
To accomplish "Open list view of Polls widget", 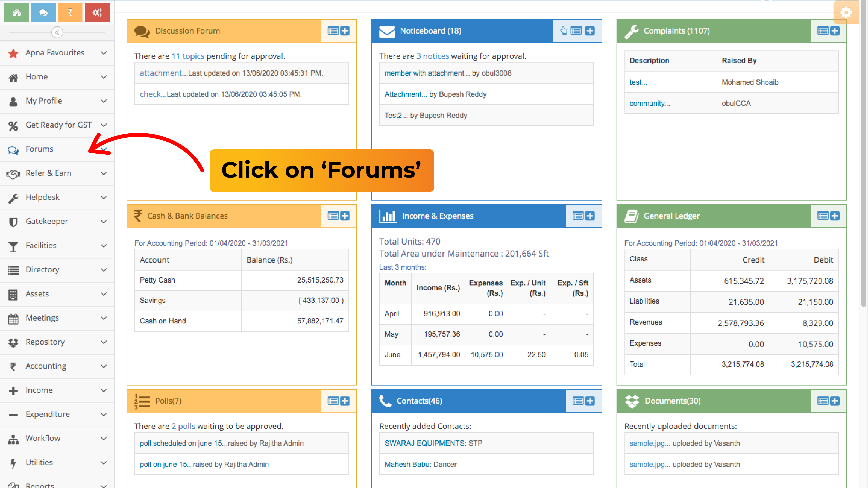I will tap(333, 401).
